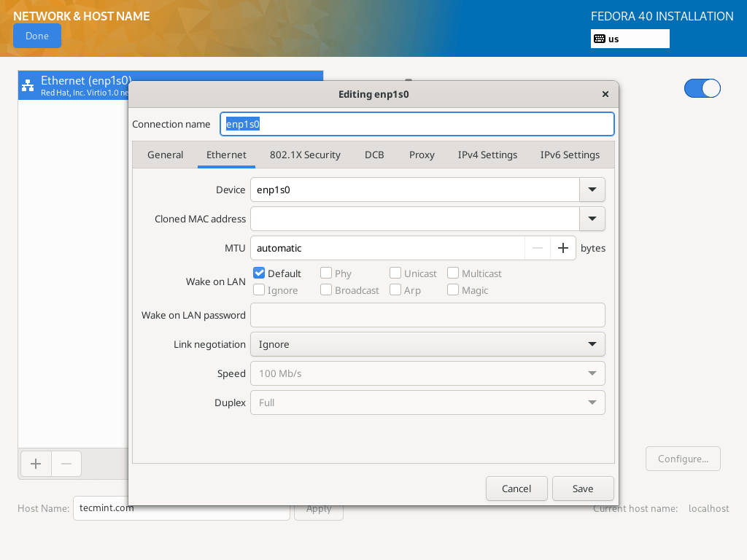This screenshot has width=747, height=560.
Task: Increase MTU with the plus stepper
Action: coord(562,248)
